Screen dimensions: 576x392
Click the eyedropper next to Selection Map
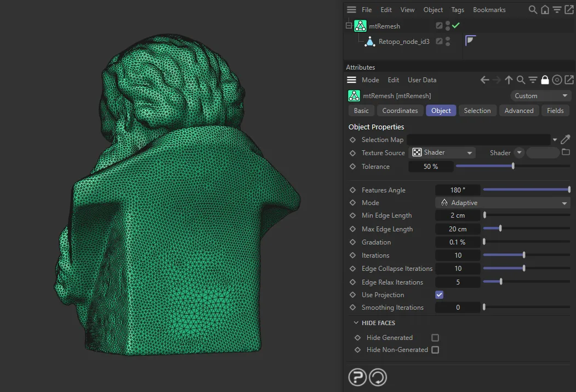(566, 139)
